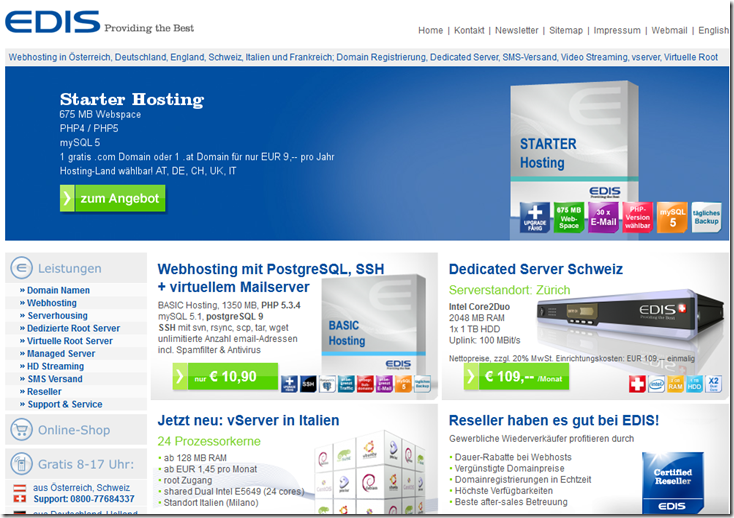Click the € 109,-- /Monat button

tap(516, 377)
